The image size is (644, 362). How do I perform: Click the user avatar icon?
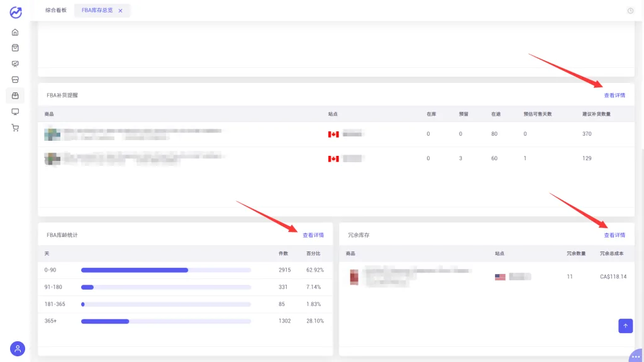click(18, 349)
